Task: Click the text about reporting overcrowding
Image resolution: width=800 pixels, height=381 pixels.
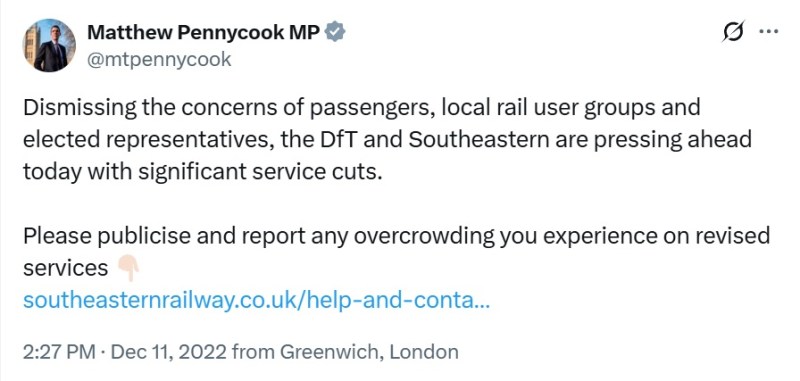Action: 396,251
